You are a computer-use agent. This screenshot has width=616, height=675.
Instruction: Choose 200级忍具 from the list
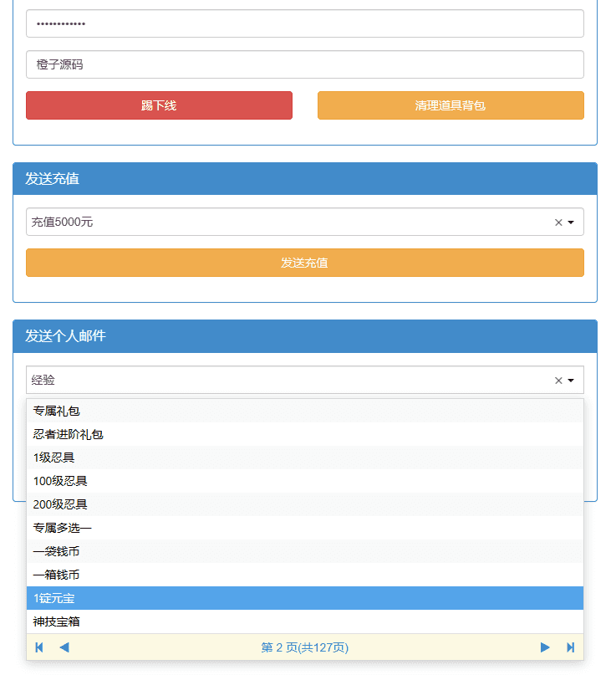[x=60, y=504]
